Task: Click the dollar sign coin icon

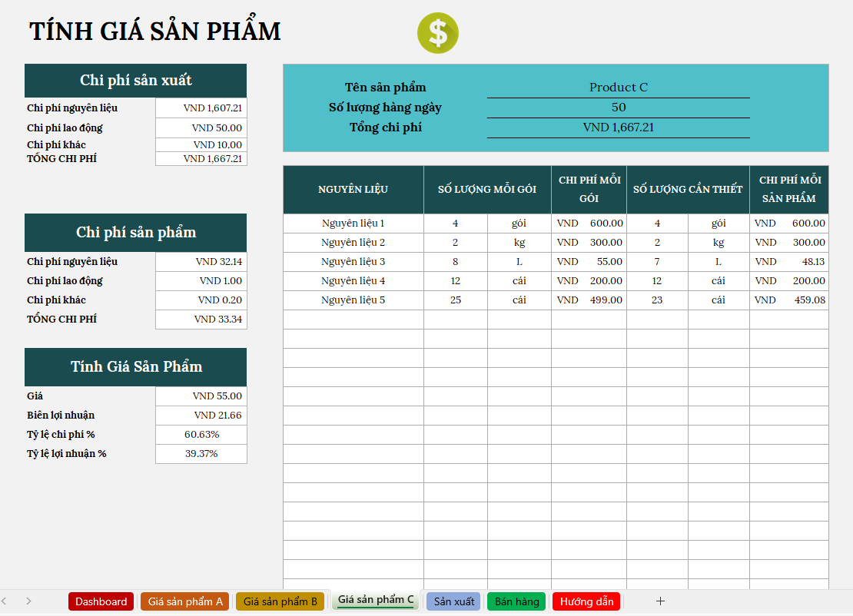Action: (438, 34)
